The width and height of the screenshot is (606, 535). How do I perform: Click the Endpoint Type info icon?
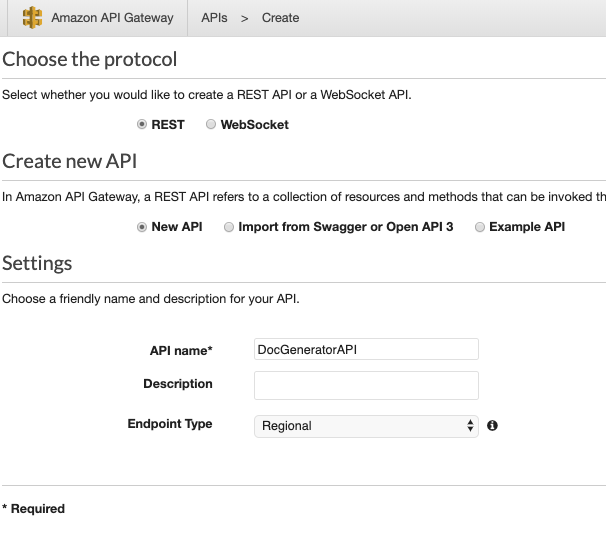(x=492, y=426)
